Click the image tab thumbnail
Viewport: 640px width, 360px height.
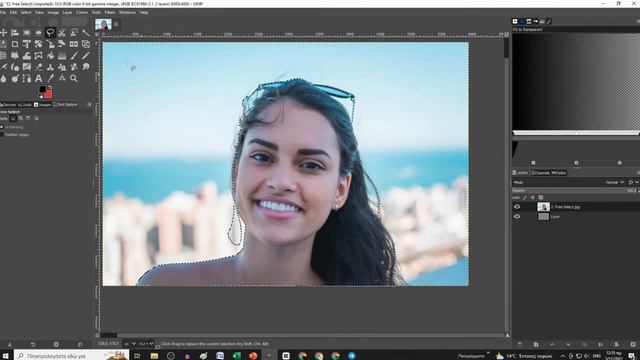point(103,24)
